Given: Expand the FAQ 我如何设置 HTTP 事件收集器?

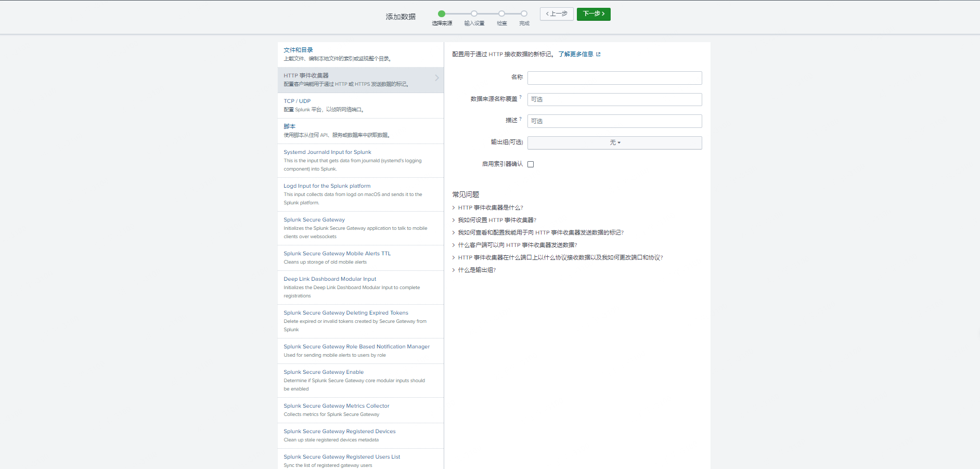Looking at the screenshot, I should pyautogui.click(x=497, y=220).
